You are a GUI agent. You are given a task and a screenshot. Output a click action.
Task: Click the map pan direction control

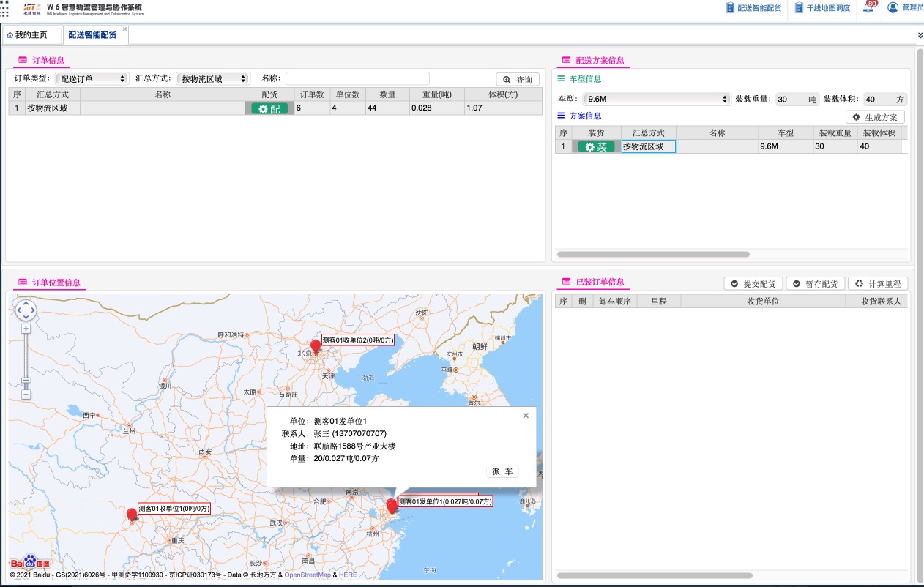(x=26, y=310)
